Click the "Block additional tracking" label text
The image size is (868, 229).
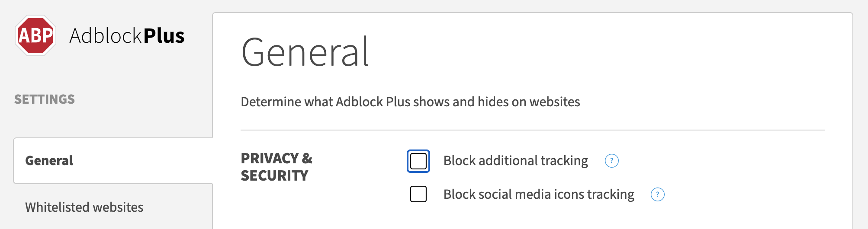point(515,161)
